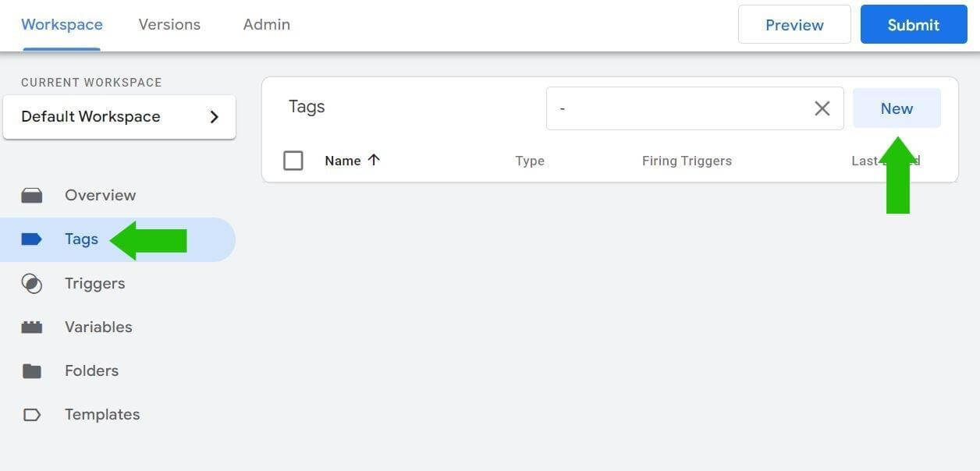The height and width of the screenshot is (471, 980).
Task: Open Preview mode
Action: click(794, 24)
